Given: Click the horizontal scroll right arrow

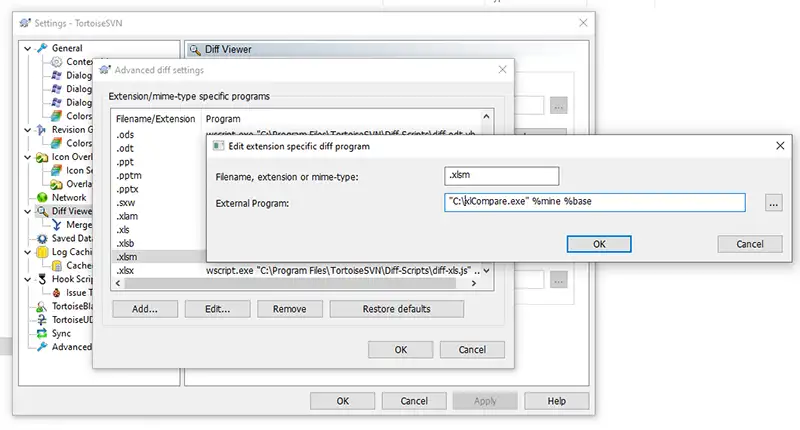Looking at the screenshot, I should click(x=474, y=283).
